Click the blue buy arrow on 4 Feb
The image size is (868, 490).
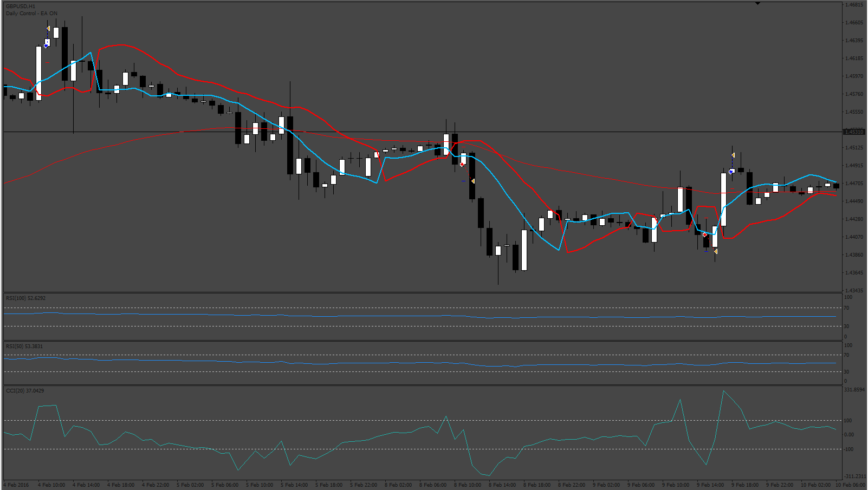[46, 46]
